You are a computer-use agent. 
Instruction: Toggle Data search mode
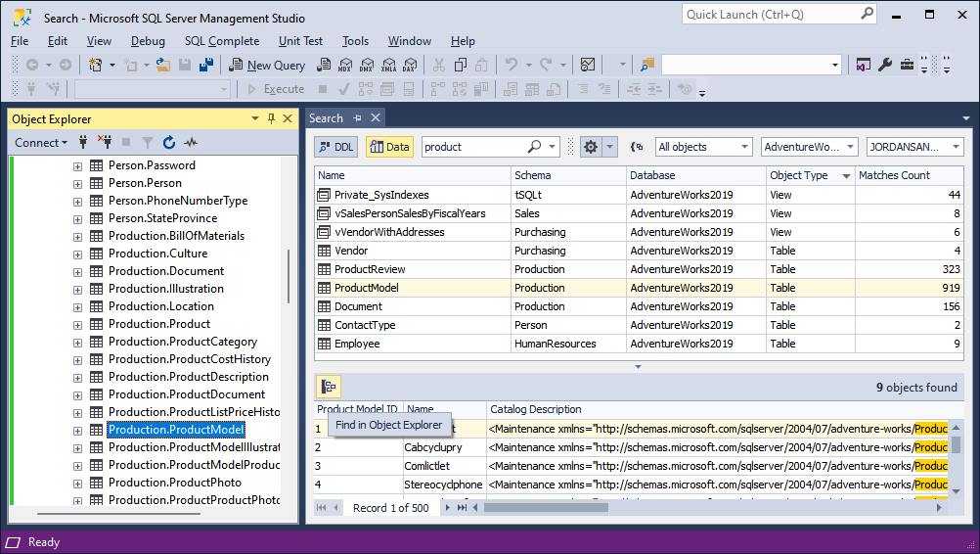click(x=389, y=147)
